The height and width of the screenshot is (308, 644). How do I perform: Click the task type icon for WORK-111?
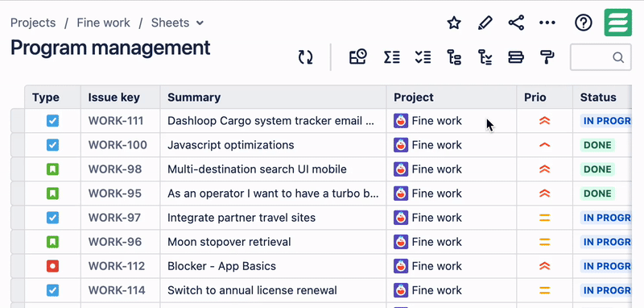(x=52, y=121)
